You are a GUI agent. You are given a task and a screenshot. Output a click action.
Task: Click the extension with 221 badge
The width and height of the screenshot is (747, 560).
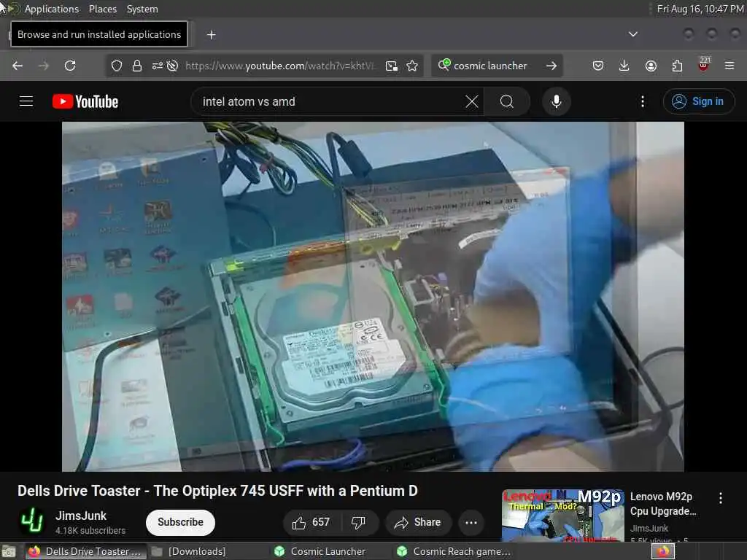[703, 65]
